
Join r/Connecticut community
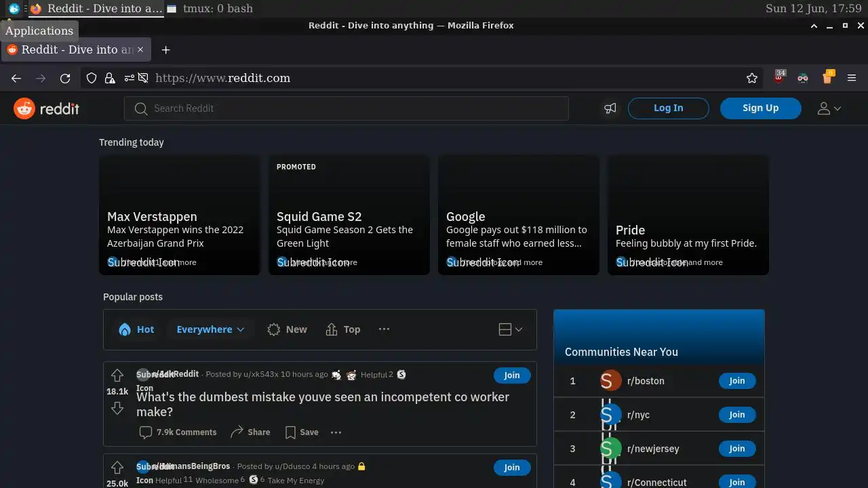(x=737, y=482)
